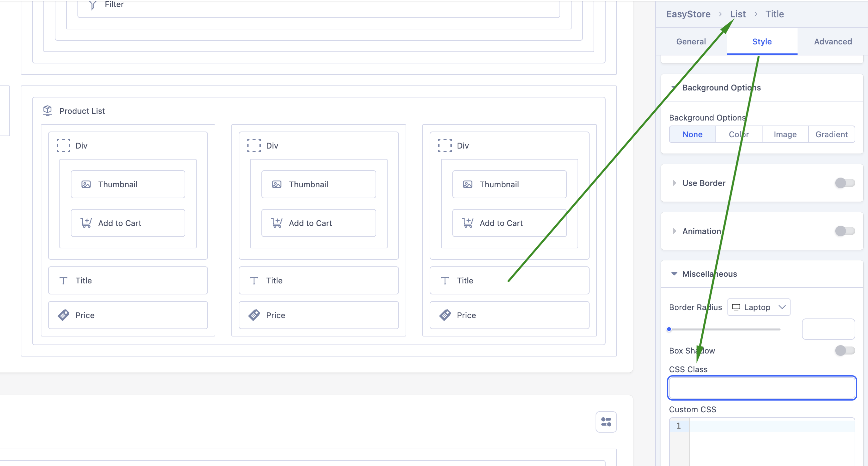868x466 pixels.
Task: Click the first Thumbnail image icon
Action: click(86, 184)
